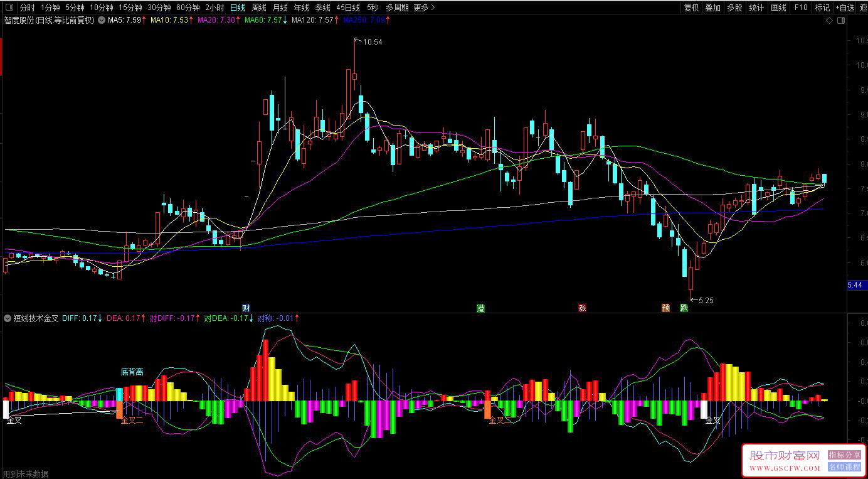Image resolution: width=868 pixels, height=479 pixels.
Task: Add stock via +自选 button
Action: coord(844,8)
